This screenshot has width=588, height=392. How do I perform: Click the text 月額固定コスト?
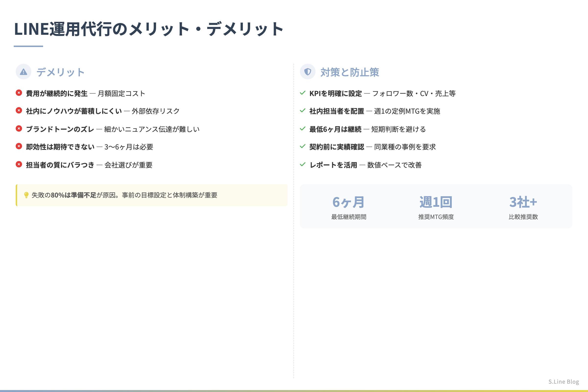coord(122,94)
